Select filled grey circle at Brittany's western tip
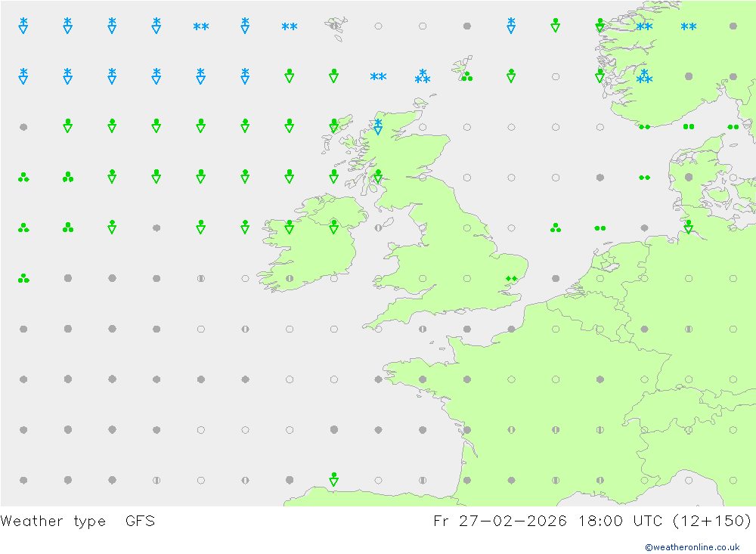This screenshot has width=756, height=554. pyautogui.click(x=378, y=379)
